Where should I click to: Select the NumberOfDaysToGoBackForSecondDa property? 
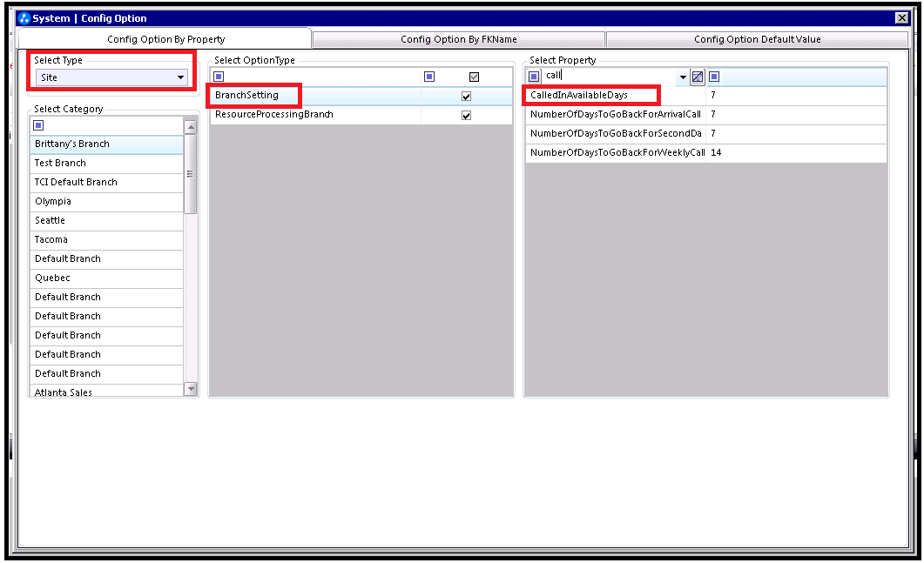(615, 134)
